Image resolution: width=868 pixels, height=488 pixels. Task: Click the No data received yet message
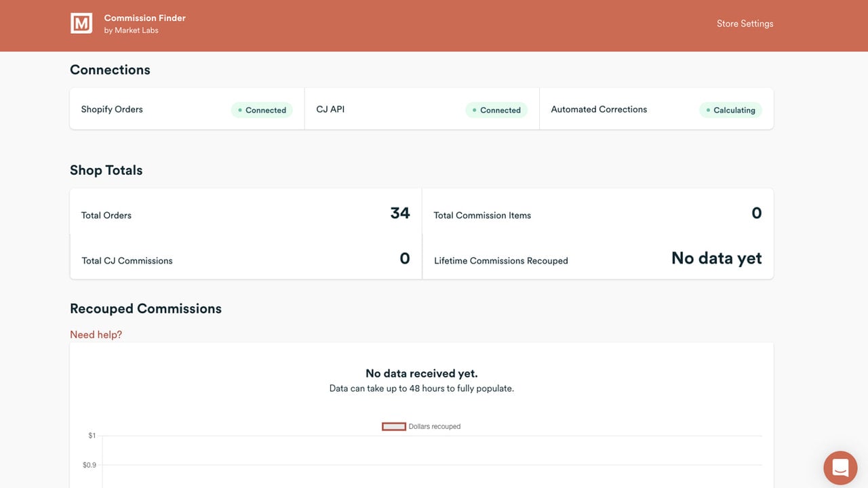coord(422,373)
